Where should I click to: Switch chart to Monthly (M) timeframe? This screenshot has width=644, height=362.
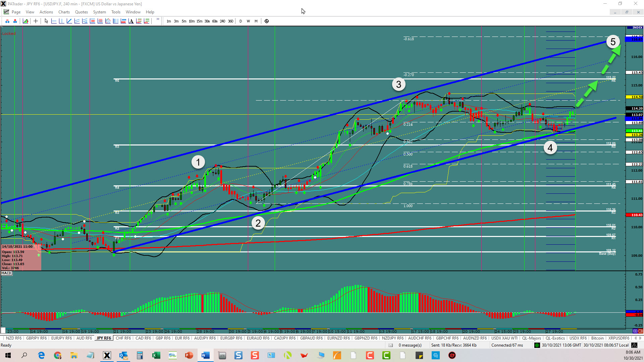pos(256,21)
